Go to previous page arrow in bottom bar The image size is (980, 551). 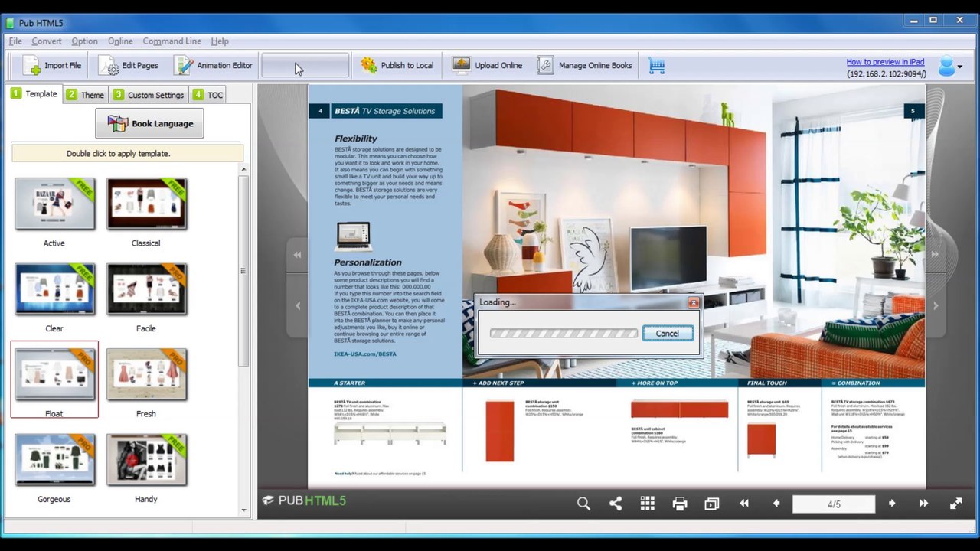pyautogui.click(x=776, y=504)
